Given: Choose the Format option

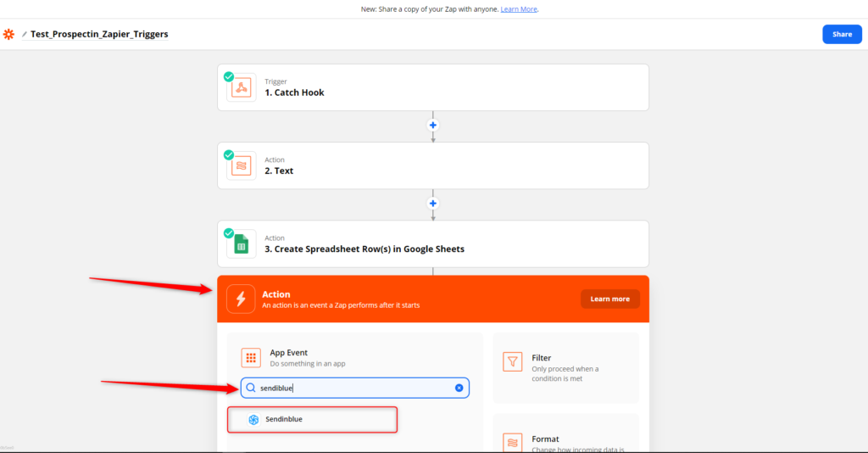Looking at the screenshot, I should point(565,433).
